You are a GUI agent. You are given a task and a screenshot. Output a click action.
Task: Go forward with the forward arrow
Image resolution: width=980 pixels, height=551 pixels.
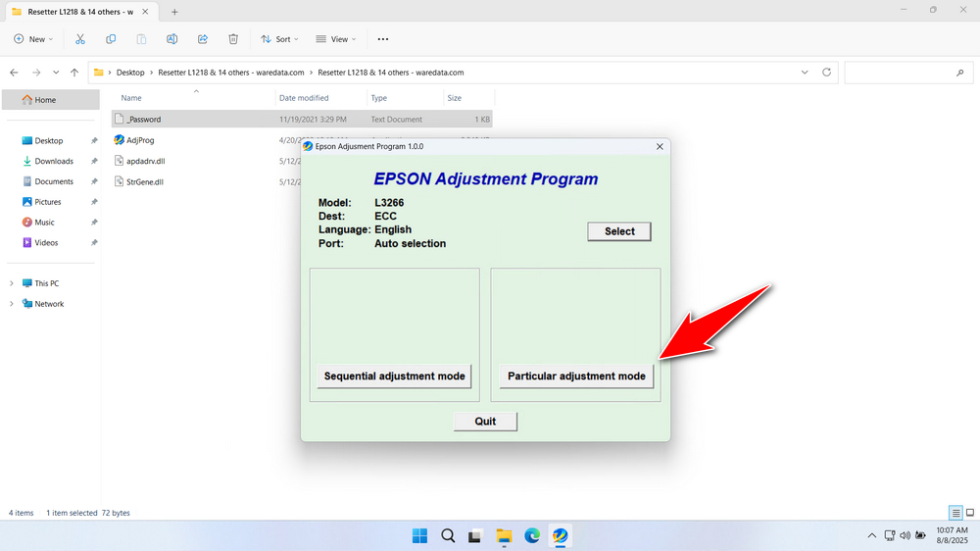coord(36,73)
